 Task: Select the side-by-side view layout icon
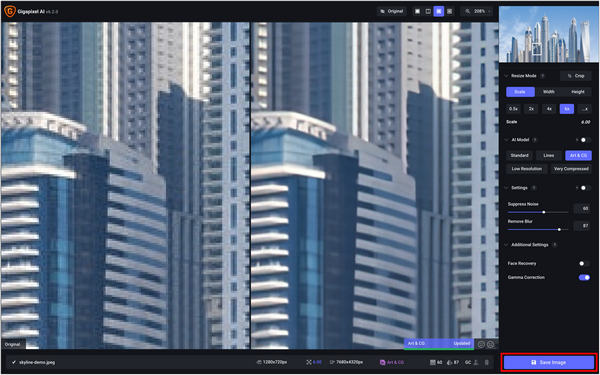(439, 11)
